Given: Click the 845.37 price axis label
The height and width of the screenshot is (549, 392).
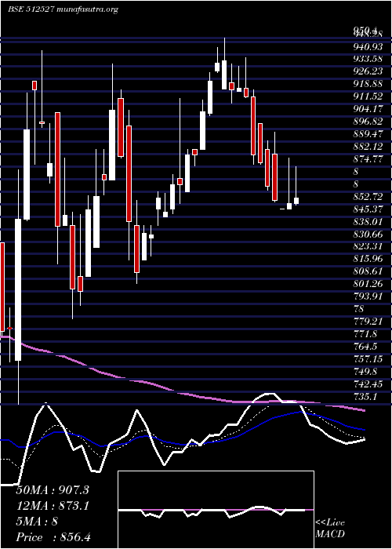Looking at the screenshot, I should coord(368,209).
